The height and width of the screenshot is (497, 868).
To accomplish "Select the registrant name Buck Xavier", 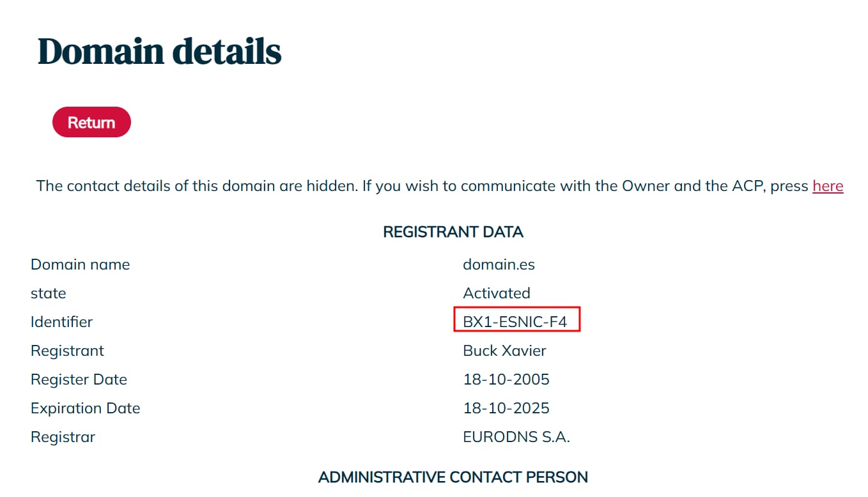I will [x=504, y=351].
